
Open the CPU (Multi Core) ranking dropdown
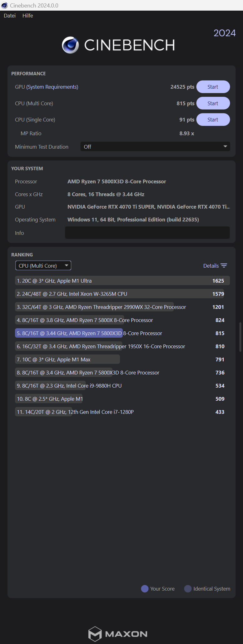(43, 265)
